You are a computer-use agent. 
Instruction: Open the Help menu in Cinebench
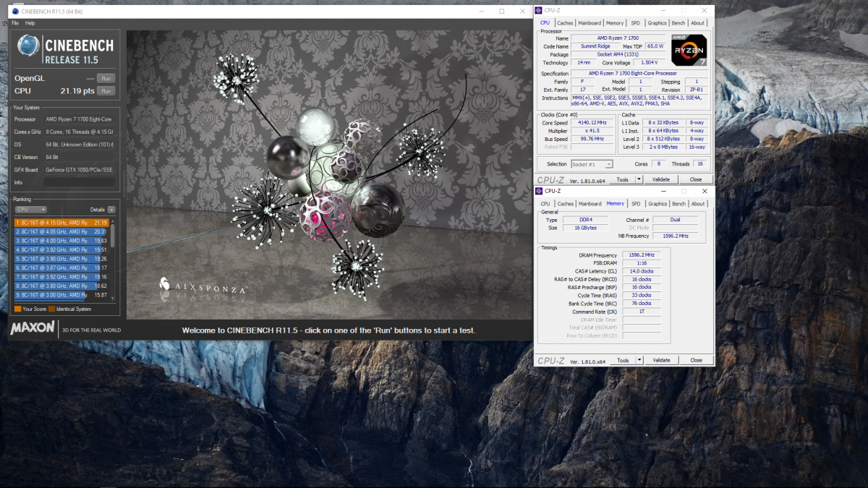click(30, 23)
